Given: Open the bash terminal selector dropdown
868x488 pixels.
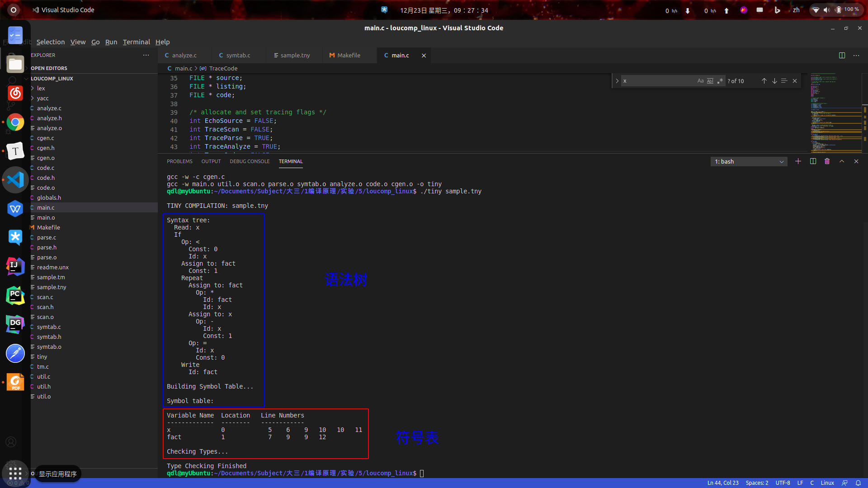Looking at the screenshot, I should coord(749,161).
